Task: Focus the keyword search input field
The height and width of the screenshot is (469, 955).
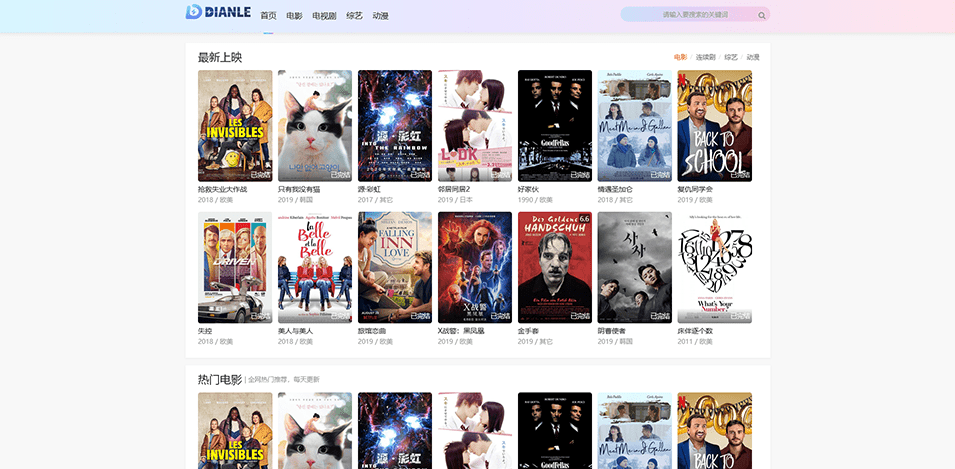Action: [690, 15]
